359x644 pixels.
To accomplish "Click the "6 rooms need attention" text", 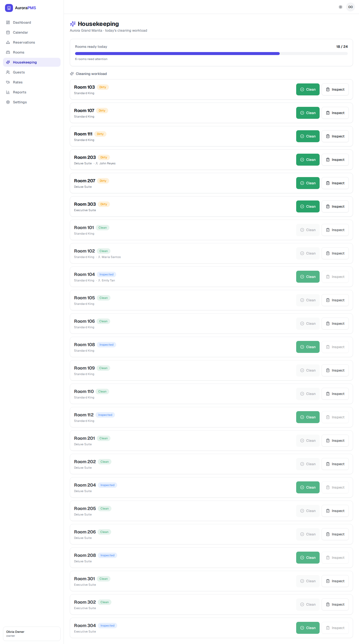I will click(x=91, y=59).
